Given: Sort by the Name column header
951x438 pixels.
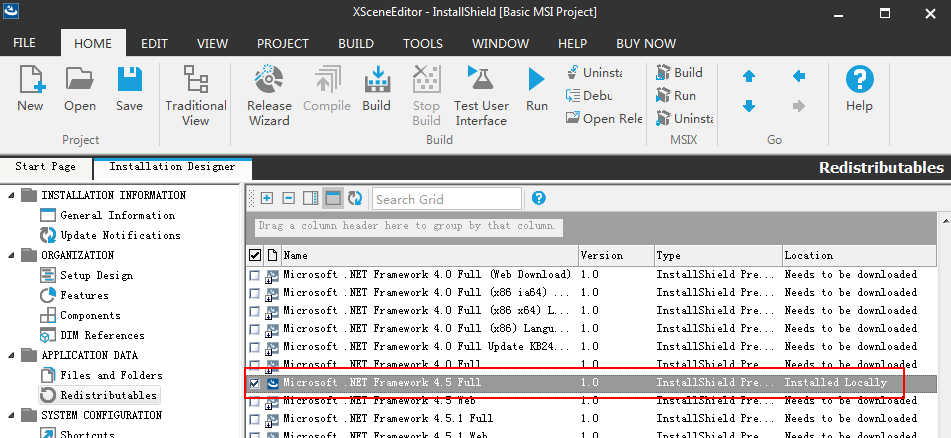Looking at the screenshot, I should click(x=429, y=255).
